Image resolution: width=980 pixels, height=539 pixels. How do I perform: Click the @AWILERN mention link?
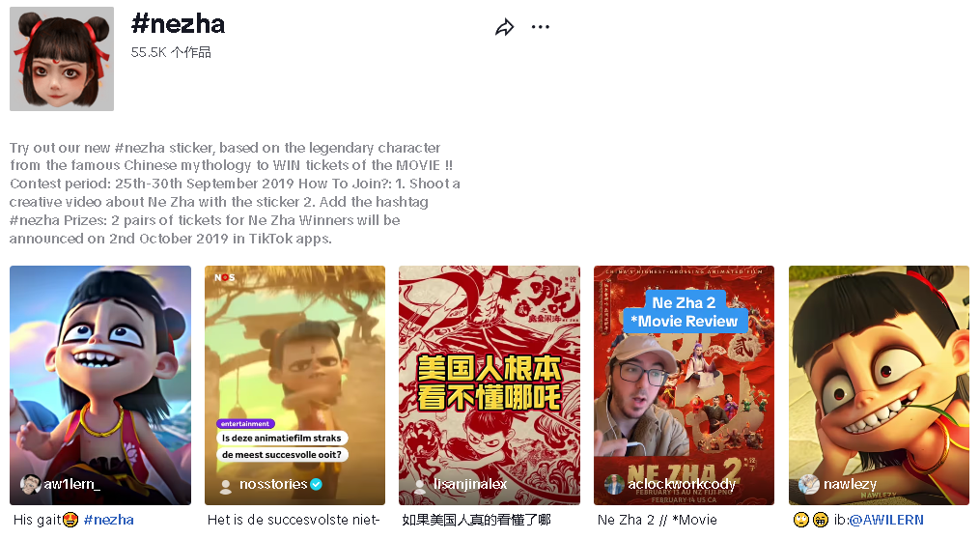885,520
